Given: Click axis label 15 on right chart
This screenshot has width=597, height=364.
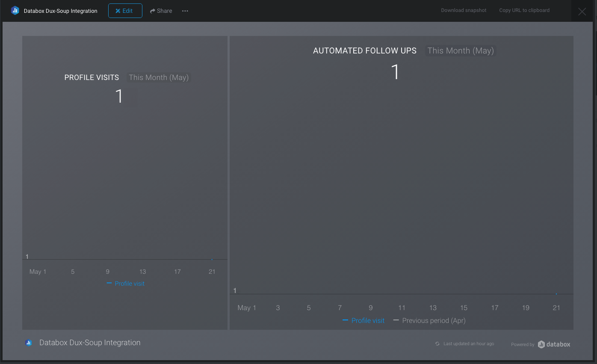Looking at the screenshot, I should point(464,308).
